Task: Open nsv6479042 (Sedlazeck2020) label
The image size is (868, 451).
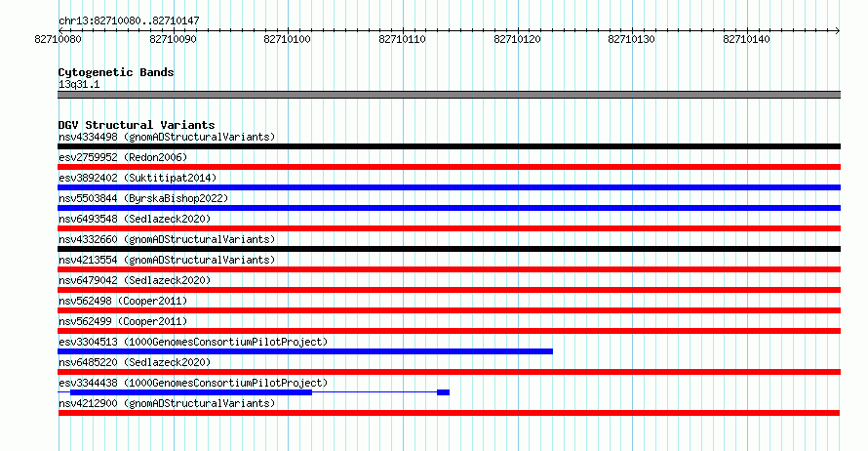Action: (135, 280)
